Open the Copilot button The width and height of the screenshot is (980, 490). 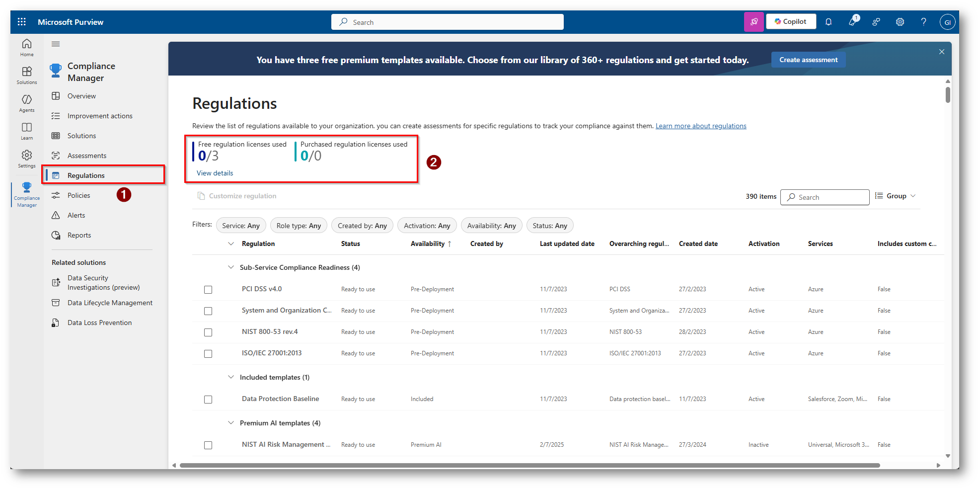[791, 22]
